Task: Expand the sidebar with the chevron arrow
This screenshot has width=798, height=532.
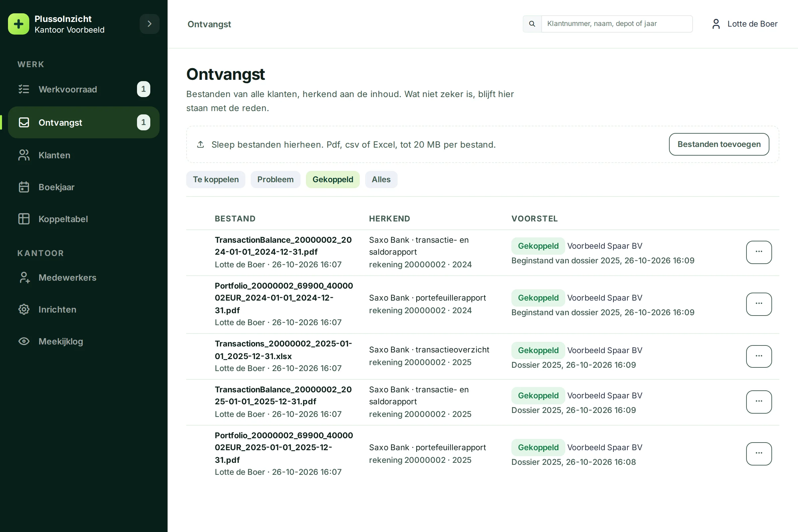Action: 149,24
